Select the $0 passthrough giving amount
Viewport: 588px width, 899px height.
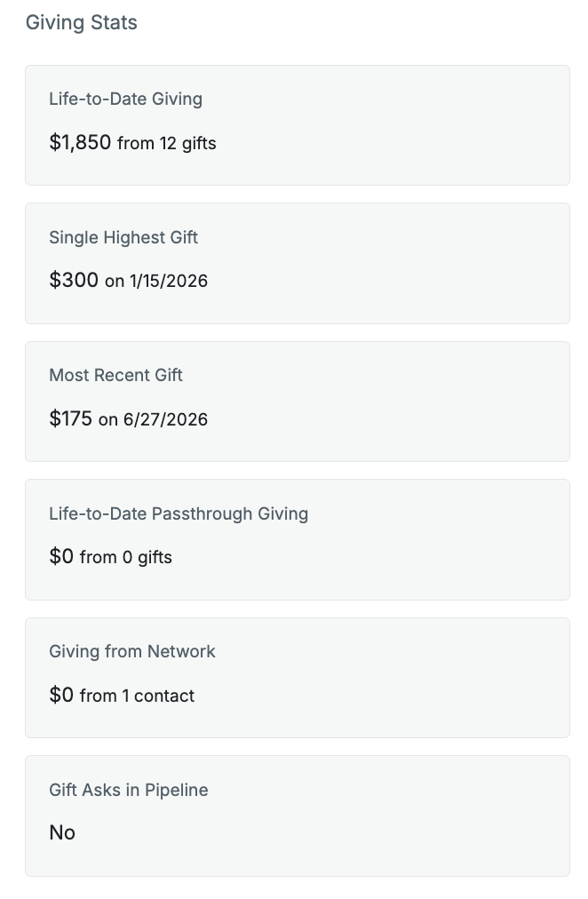[61, 556]
